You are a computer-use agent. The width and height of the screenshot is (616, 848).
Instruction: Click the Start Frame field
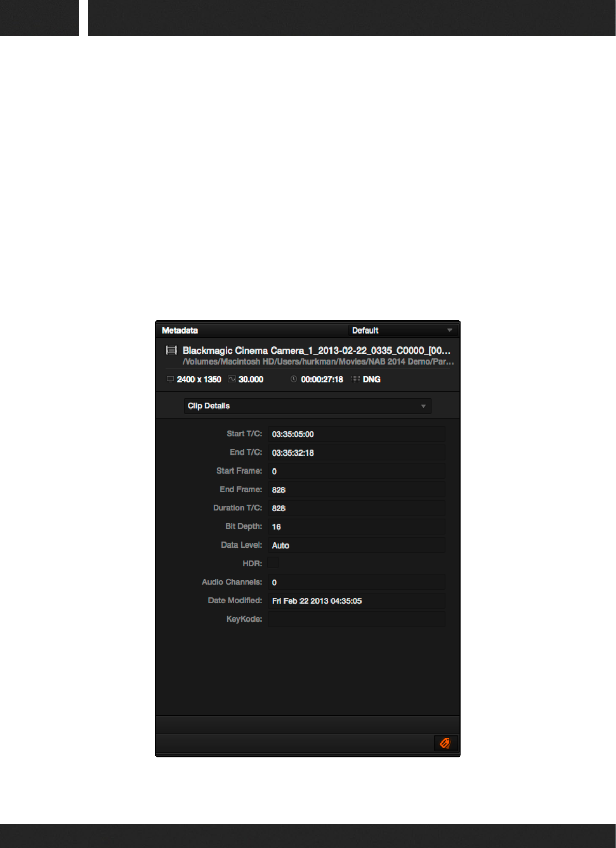[x=356, y=471]
